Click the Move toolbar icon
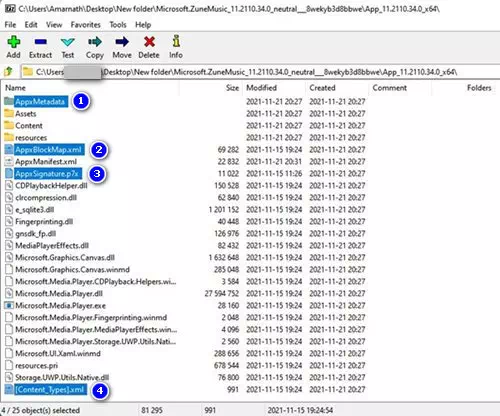The height and width of the screenshot is (416, 500). 122,42
